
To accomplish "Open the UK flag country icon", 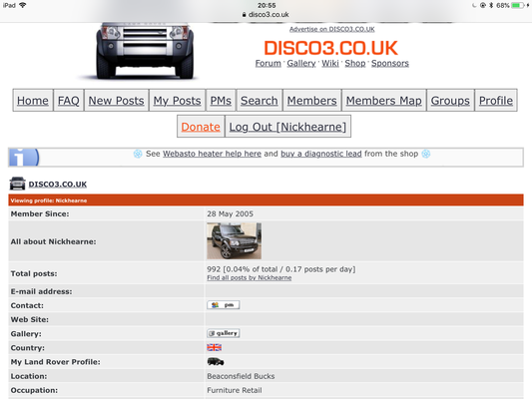I will [214, 347].
